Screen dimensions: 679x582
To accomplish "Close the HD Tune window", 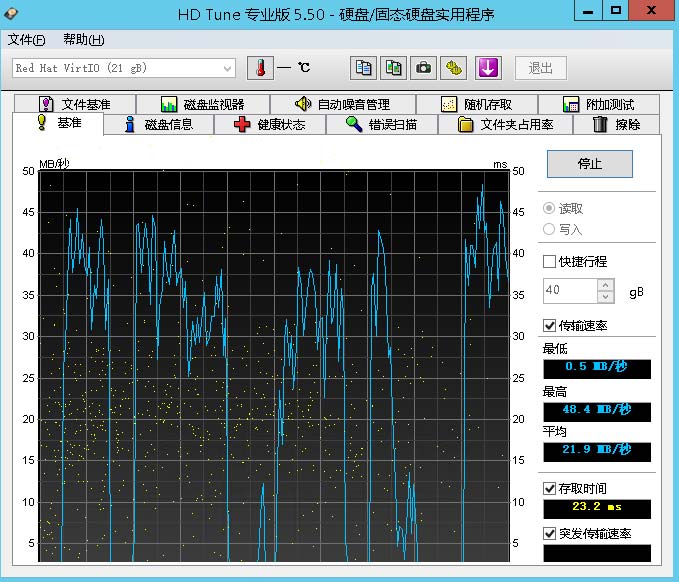I will tap(652, 10).
